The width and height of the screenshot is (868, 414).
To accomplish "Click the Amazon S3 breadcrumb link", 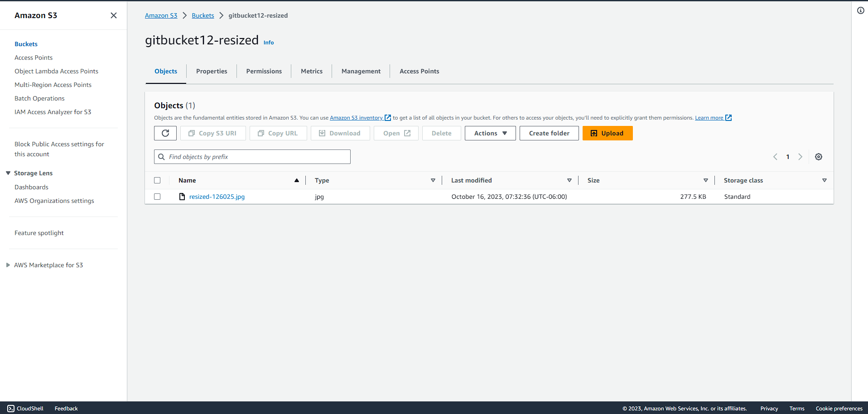I will click(x=161, y=15).
